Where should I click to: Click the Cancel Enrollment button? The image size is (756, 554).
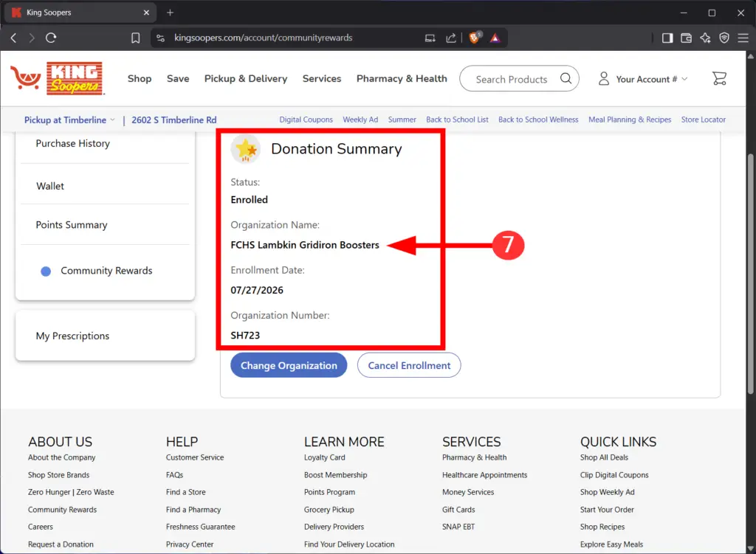(x=409, y=365)
